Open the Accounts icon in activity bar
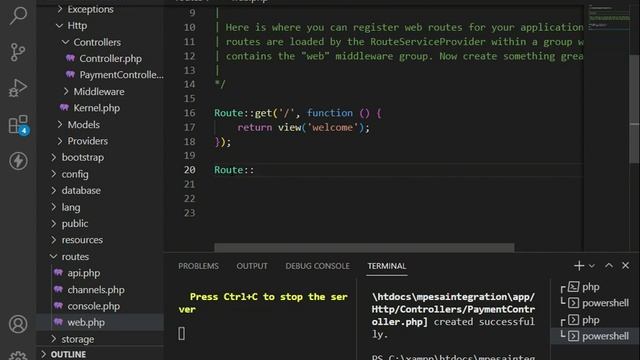This screenshot has width=640, height=360. point(18,324)
